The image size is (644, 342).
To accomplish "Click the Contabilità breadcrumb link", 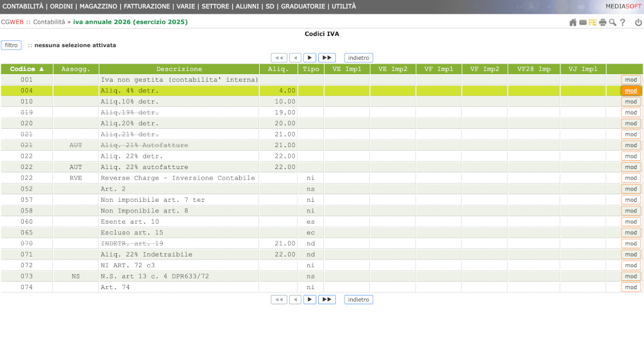I will point(49,22).
